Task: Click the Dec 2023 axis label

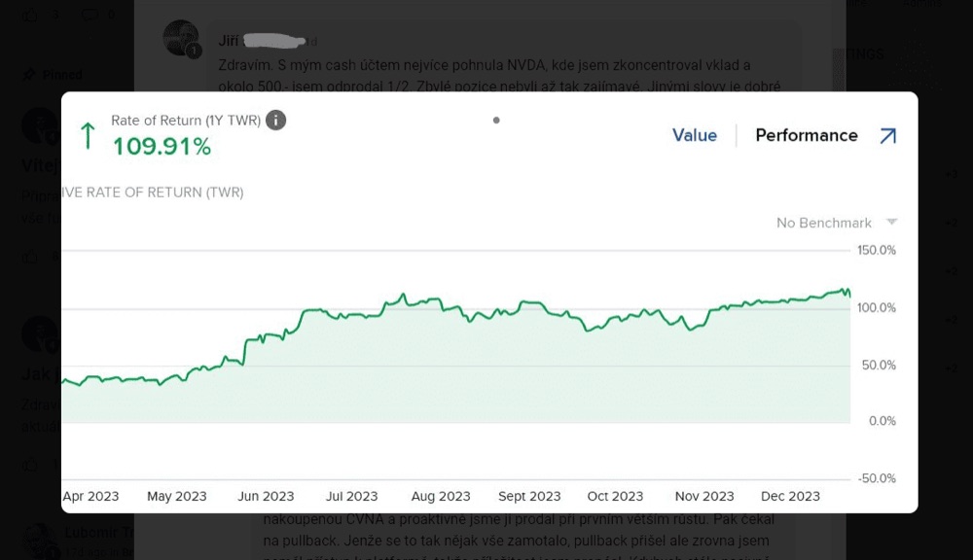Action: click(790, 496)
